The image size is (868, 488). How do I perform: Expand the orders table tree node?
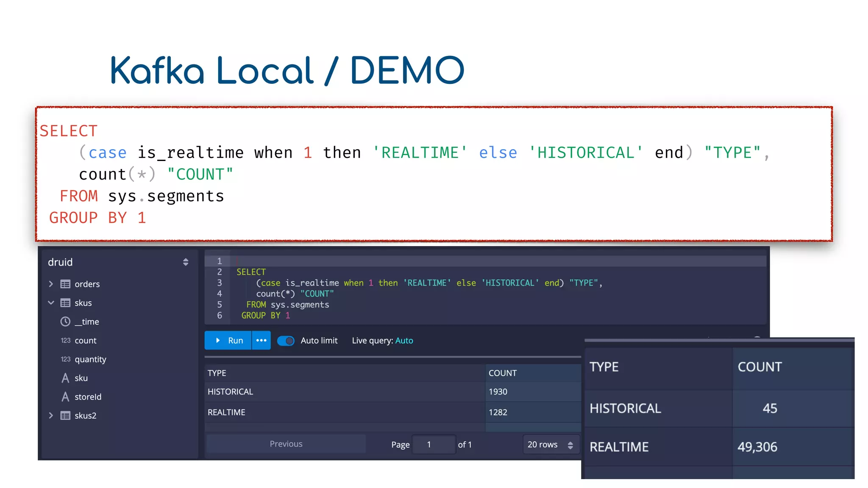(x=51, y=284)
